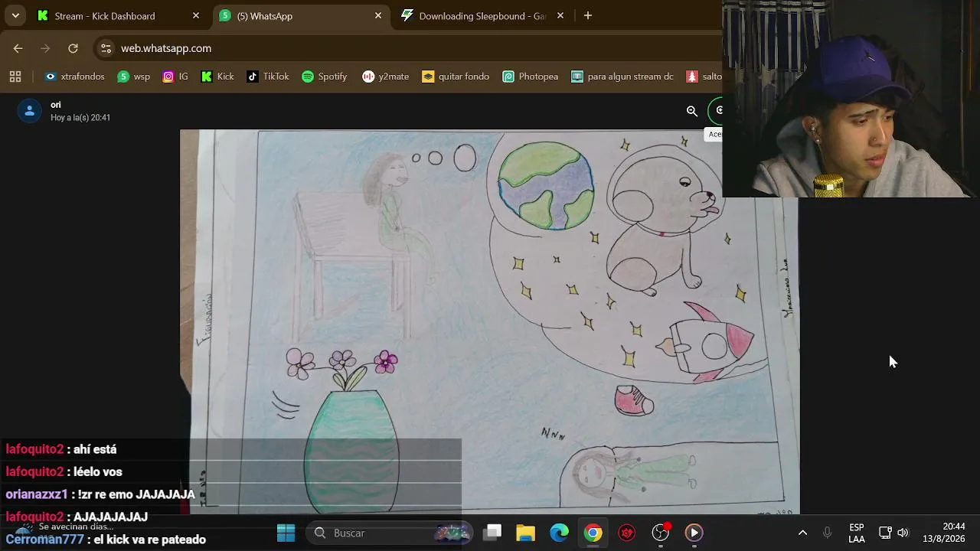Open the xtrafondos bookmark
The width and height of the screenshot is (980, 551).
point(74,77)
